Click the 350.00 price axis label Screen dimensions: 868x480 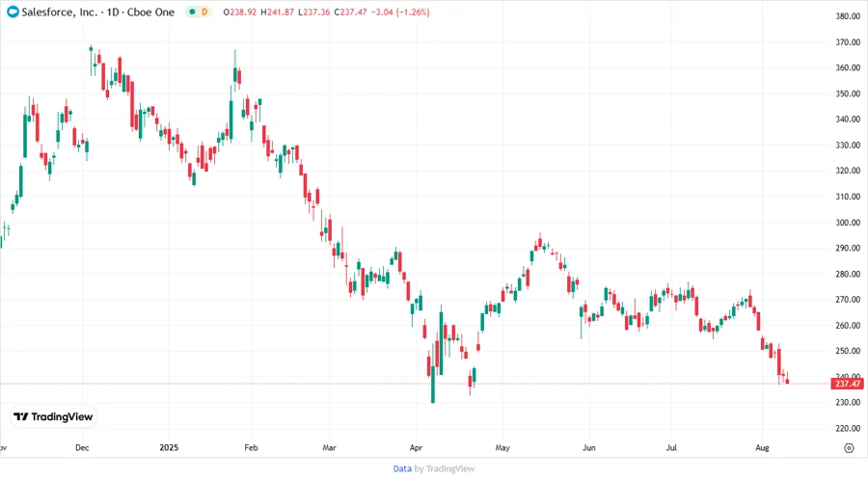[x=848, y=93]
